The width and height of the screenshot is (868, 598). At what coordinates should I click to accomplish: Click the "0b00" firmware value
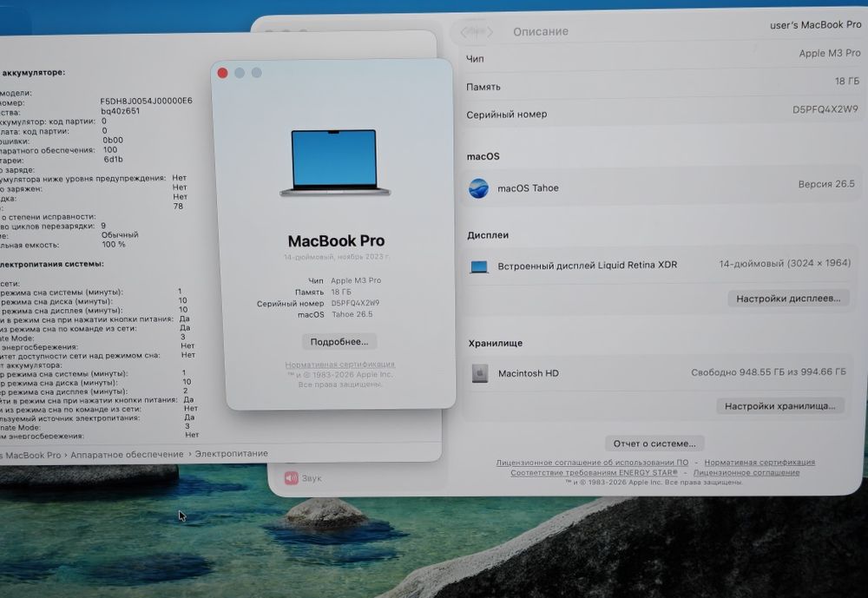[113, 141]
